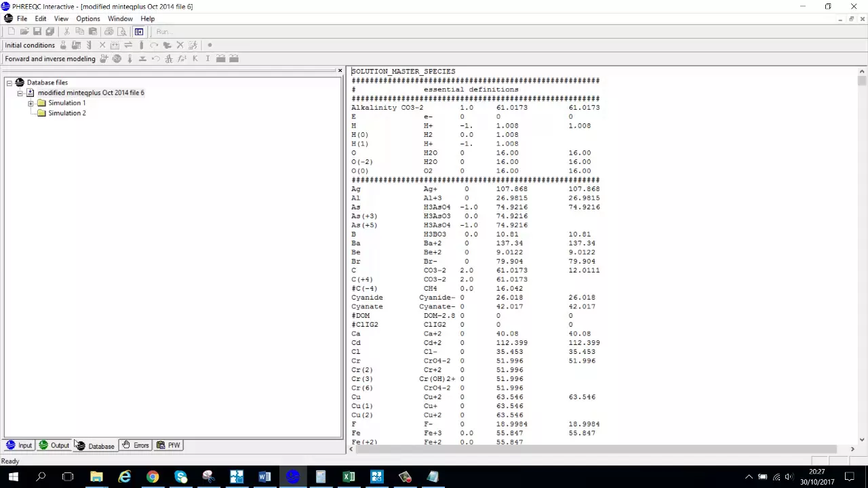
Task: Click the Alkalinity row text
Action: [475, 108]
